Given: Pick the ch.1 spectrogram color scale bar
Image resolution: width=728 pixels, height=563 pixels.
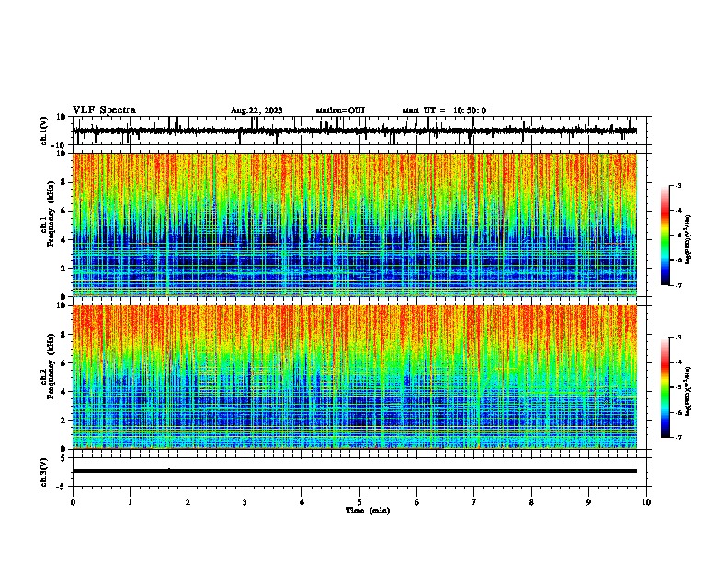Looking at the screenshot, I should point(665,236).
